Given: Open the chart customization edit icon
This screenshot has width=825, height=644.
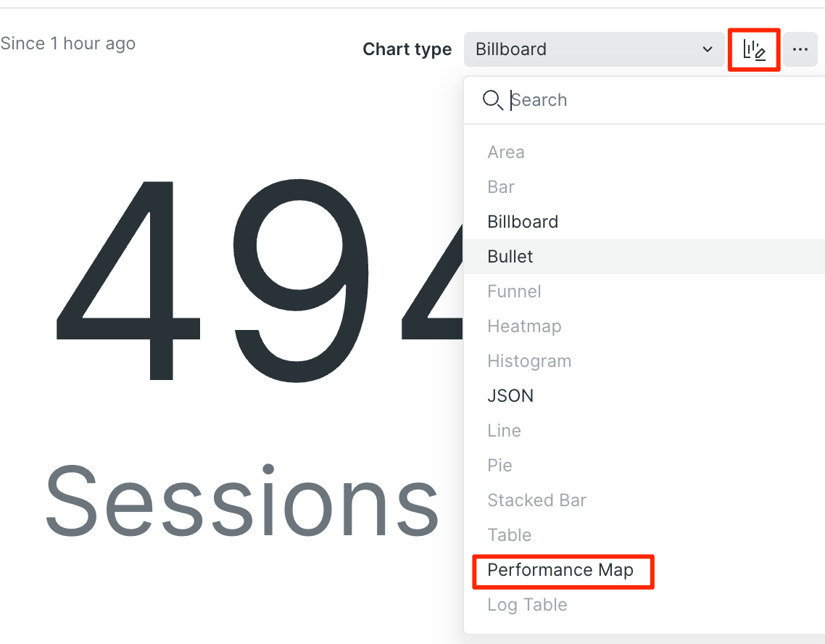Looking at the screenshot, I should pyautogui.click(x=754, y=50).
